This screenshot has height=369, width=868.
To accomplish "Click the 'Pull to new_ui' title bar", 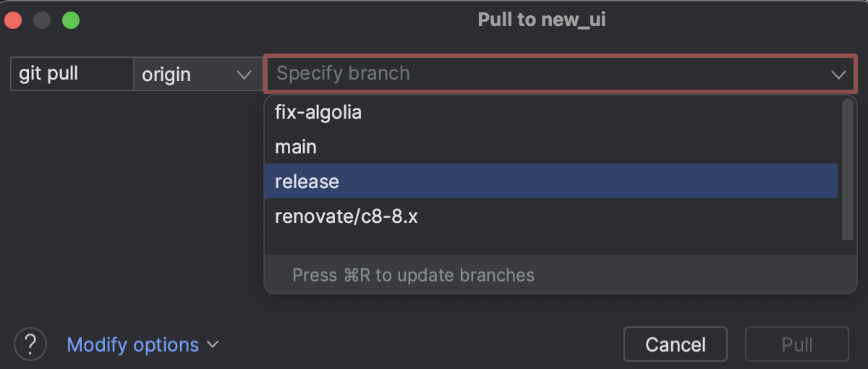I will pyautogui.click(x=541, y=20).
